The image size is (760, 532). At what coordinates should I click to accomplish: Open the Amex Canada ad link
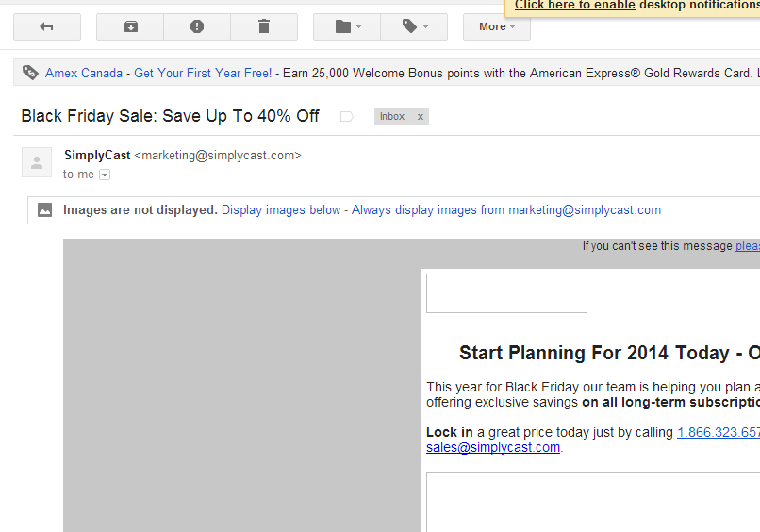click(x=84, y=74)
